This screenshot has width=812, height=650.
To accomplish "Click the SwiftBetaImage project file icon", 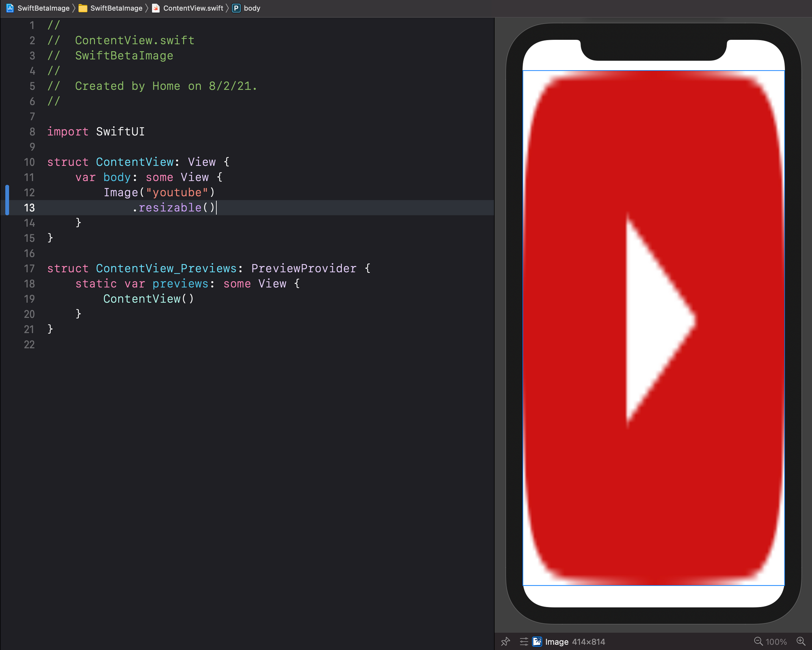I will (10, 8).
